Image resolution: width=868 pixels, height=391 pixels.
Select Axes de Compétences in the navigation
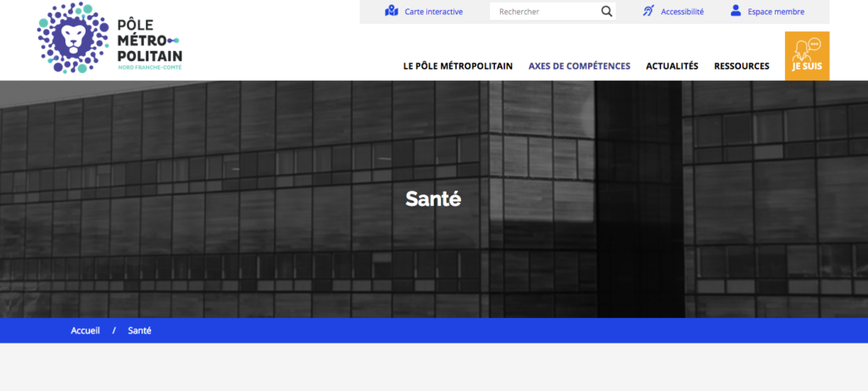click(579, 66)
